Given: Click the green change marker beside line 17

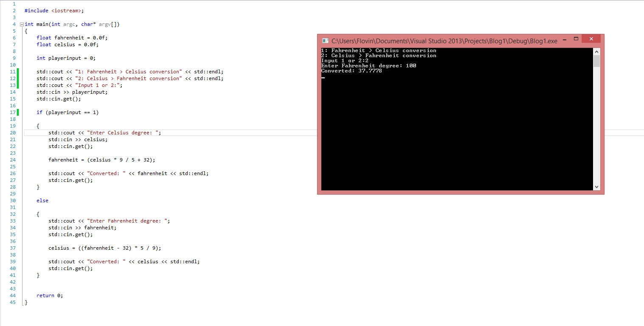Looking at the screenshot, I should 18,112.
